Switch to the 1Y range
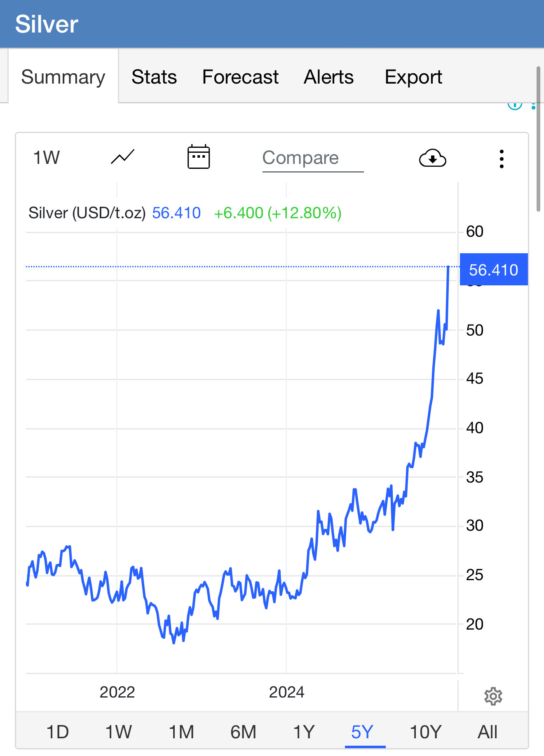 pyautogui.click(x=304, y=732)
